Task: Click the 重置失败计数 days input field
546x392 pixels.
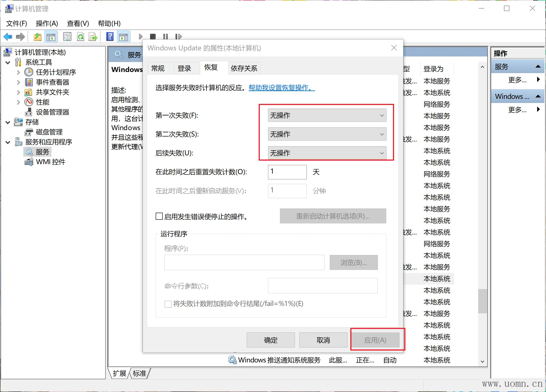Action: click(x=287, y=172)
